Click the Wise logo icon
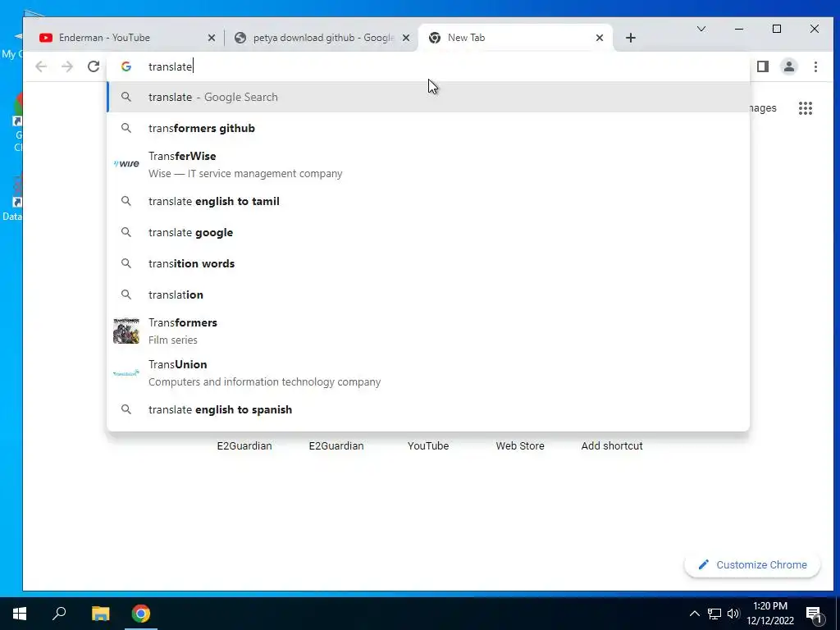 tap(126, 164)
